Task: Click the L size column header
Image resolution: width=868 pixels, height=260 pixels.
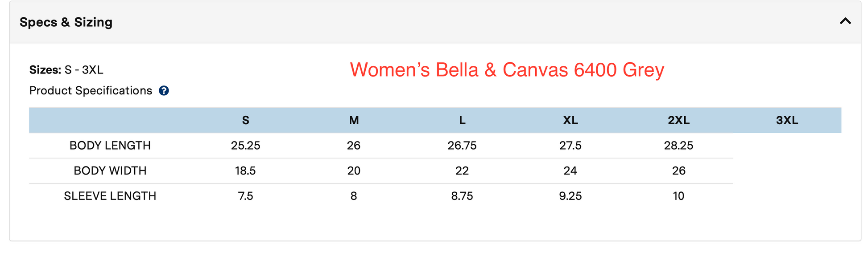Action: point(462,120)
